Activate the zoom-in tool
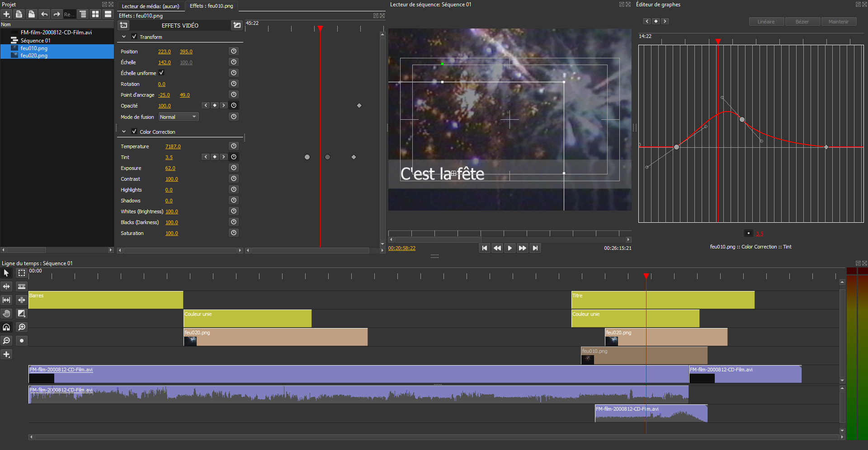This screenshot has height=450, width=868. (21, 327)
